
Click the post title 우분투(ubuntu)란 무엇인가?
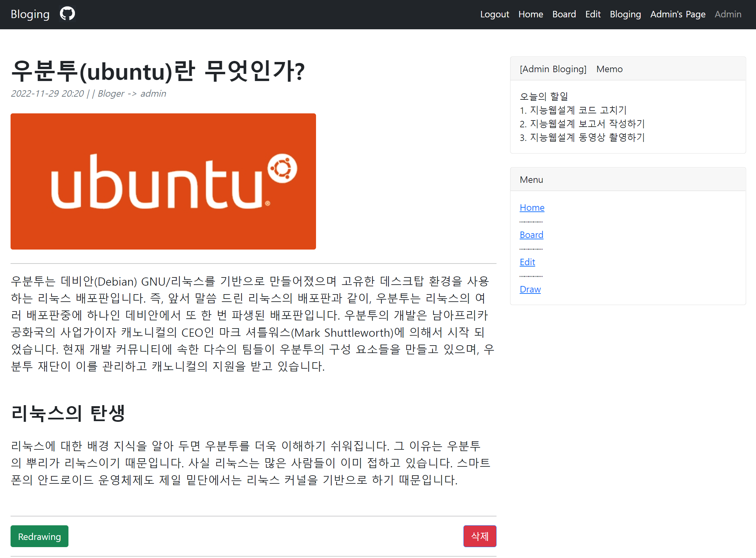[x=158, y=71]
